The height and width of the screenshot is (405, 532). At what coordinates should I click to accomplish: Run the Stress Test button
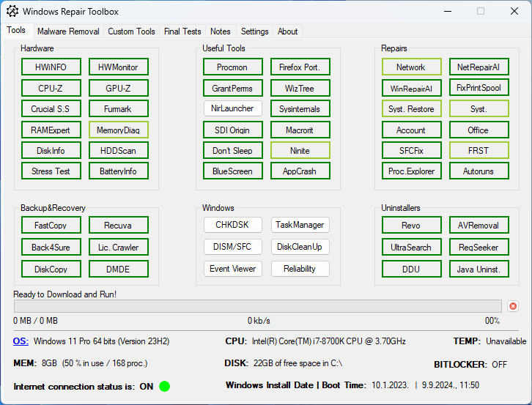click(x=51, y=171)
